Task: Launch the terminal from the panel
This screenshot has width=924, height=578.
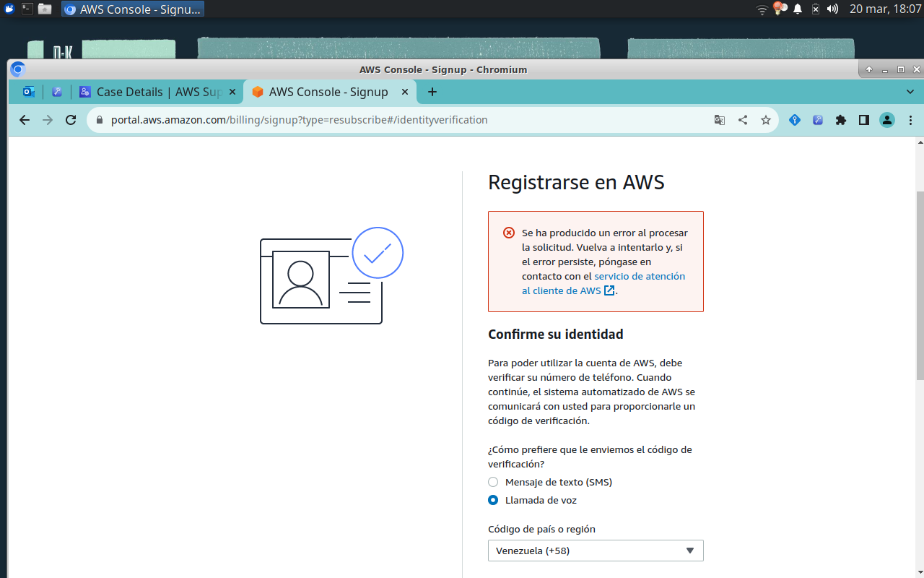Action: pos(27,9)
